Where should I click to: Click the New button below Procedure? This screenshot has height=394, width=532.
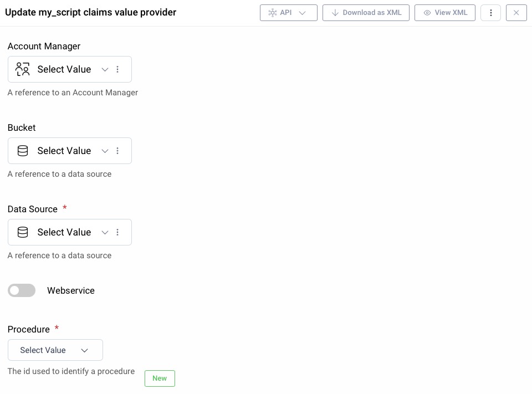point(160,378)
